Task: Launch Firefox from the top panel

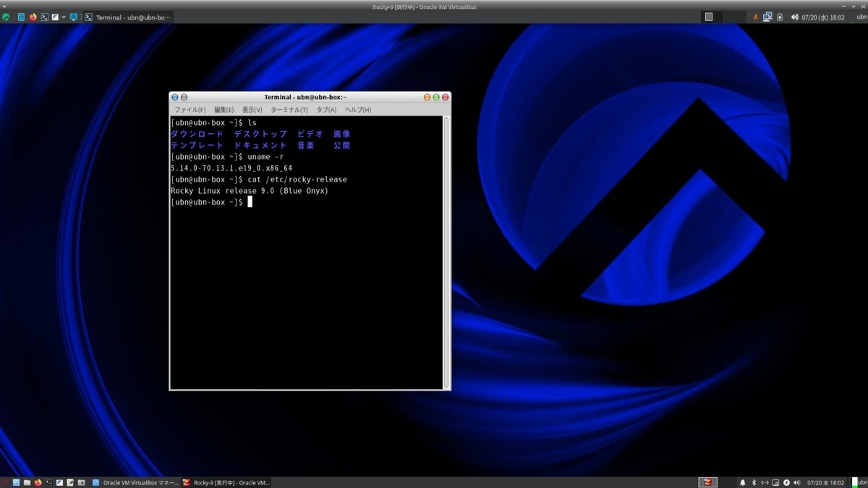Action: point(33,17)
